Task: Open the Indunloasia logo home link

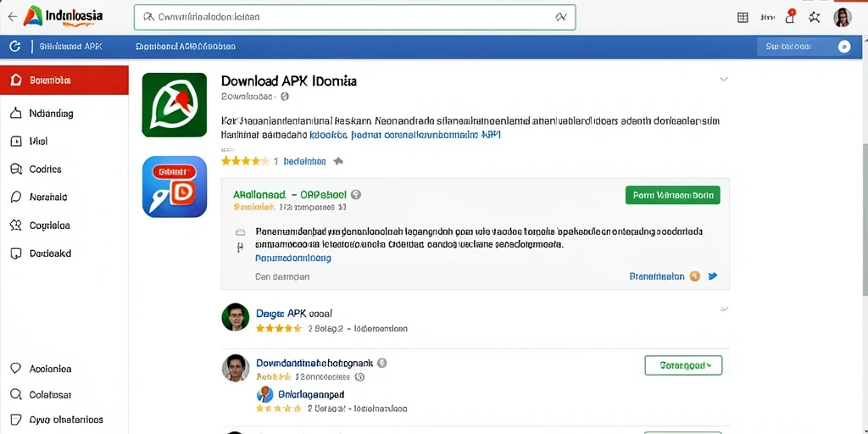Action: [x=63, y=17]
